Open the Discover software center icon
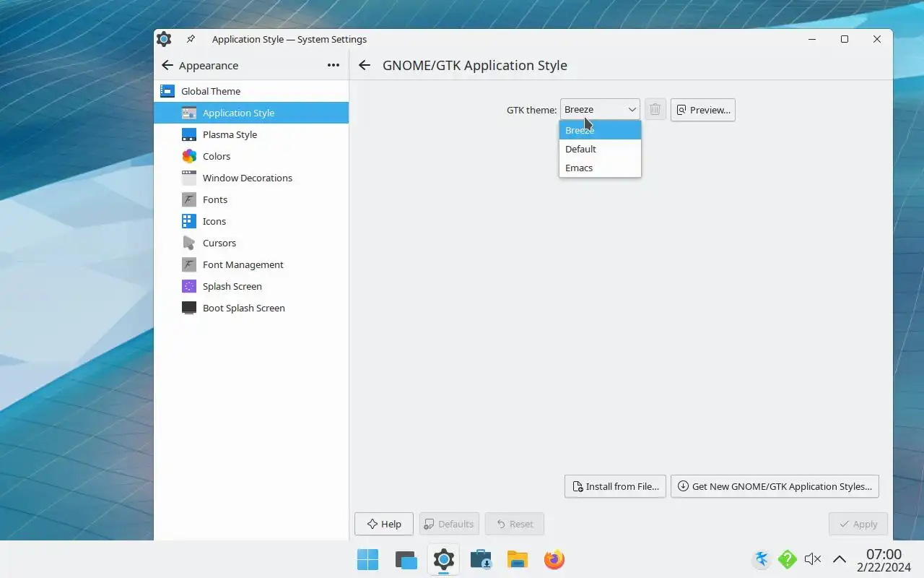924x578 pixels. click(481, 559)
